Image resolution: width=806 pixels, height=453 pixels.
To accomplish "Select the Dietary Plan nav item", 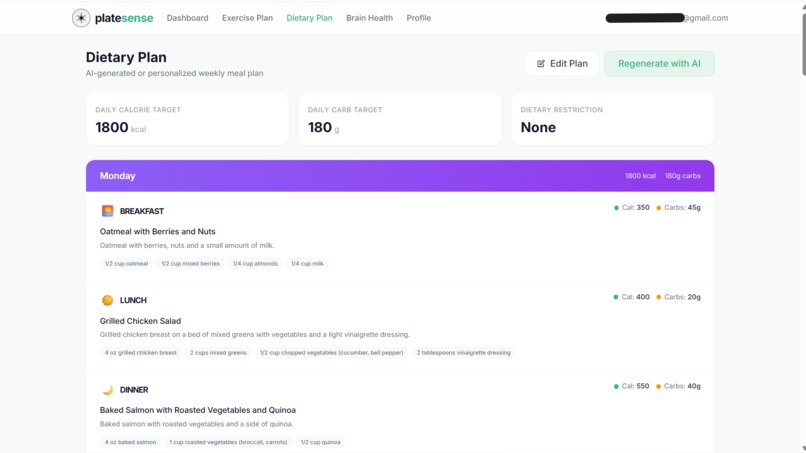I will [309, 18].
